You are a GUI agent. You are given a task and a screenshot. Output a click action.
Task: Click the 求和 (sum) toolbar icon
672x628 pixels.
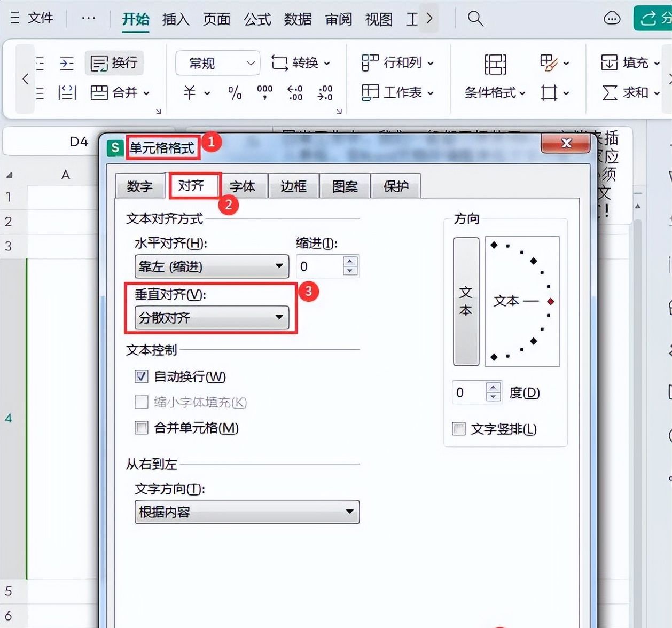pos(628,92)
